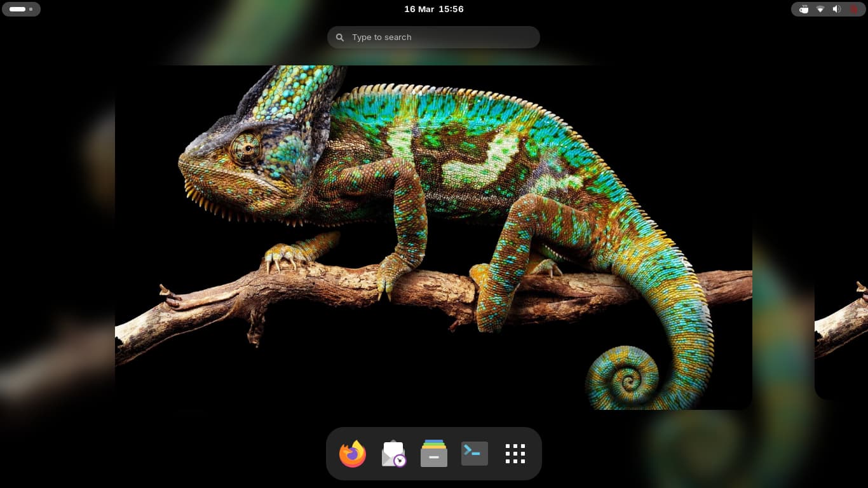Click the red indicator icon in top bar
The width and height of the screenshot is (868, 488).
point(853,9)
